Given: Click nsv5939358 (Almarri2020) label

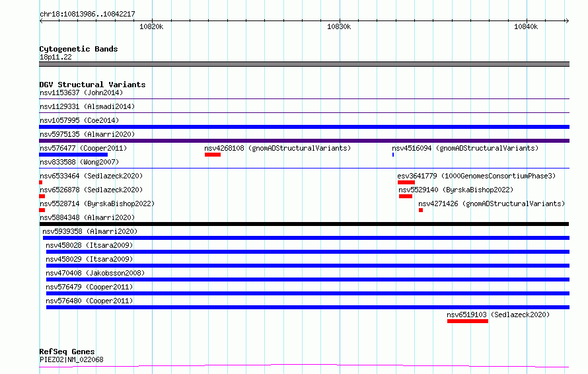Looking at the screenshot, I should coord(90,231).
